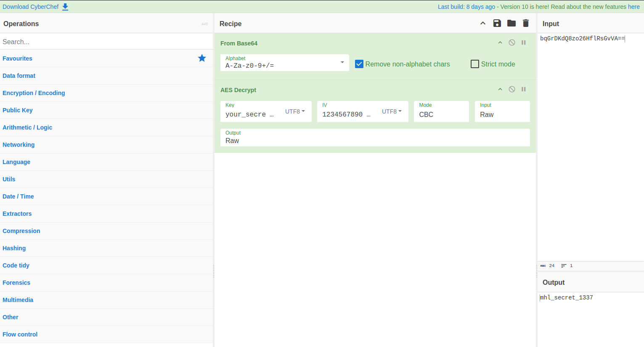The image size is (644, 347).
Task: Expand the Utils category
Action: [106, 179]
